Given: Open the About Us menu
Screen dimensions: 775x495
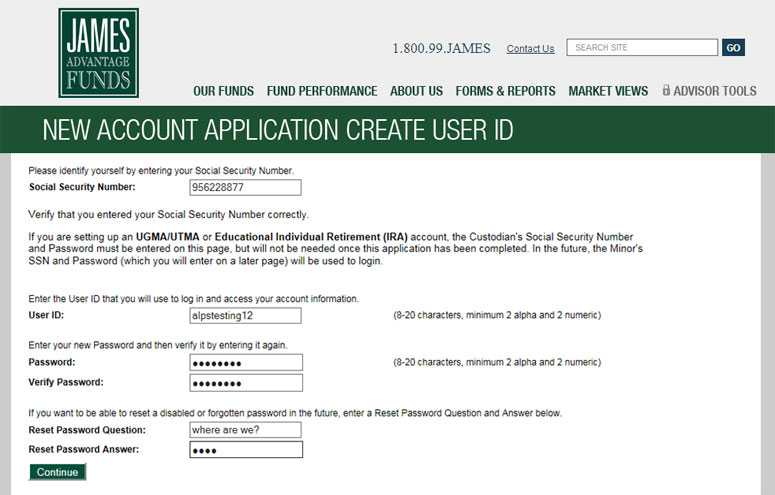Looking at the screenshot, I should (x=416, y=91).
